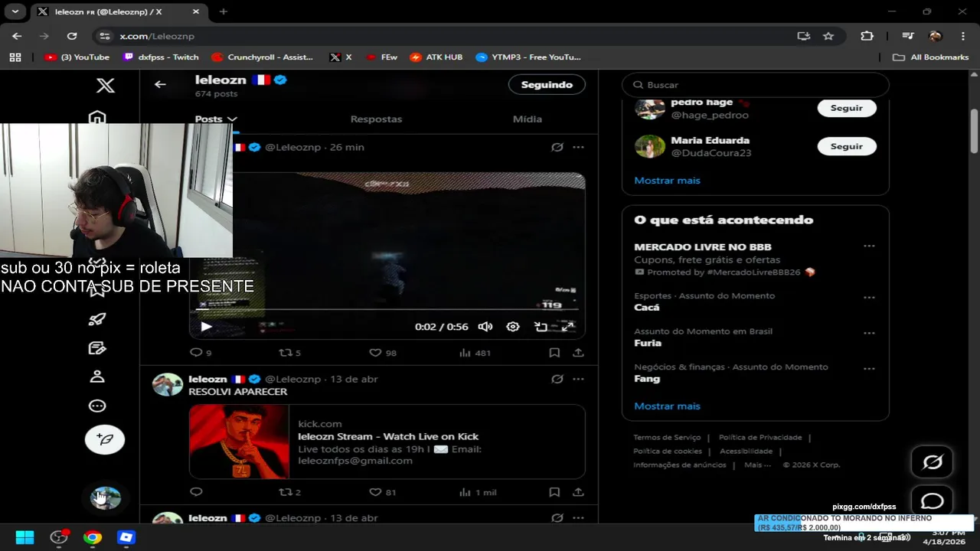Share the RESOLVI APARECER post
The height and width of the screenshot is (551, 980).
(x=579, y=492)
